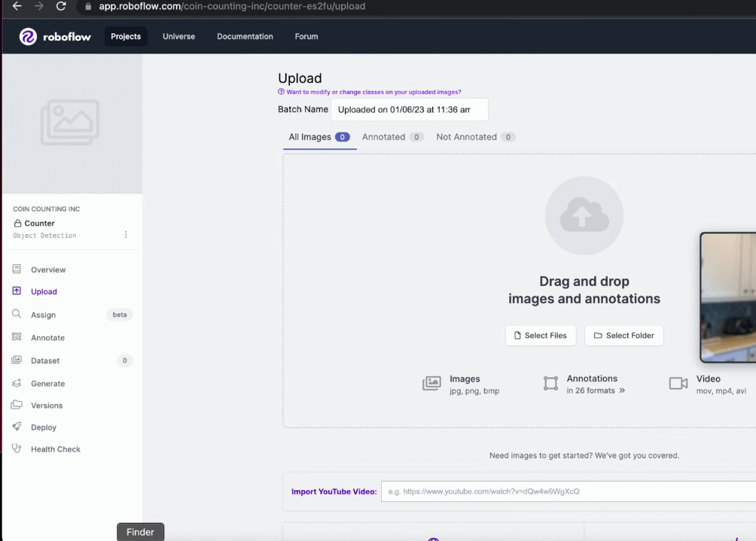The width and height of the screenshot is (756, 541).
Task: Open the Assign page
Action: click(44, 315)
